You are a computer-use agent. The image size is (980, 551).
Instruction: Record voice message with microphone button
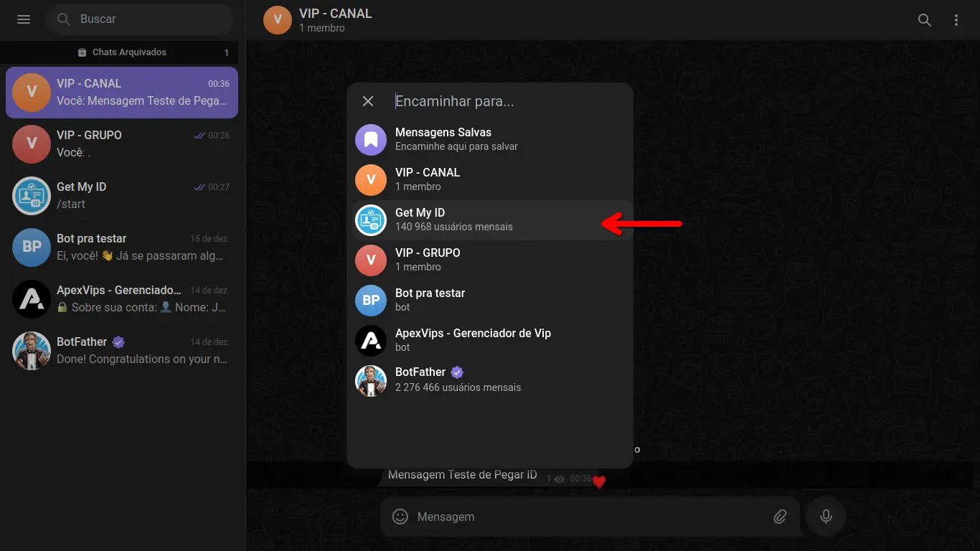826,517
